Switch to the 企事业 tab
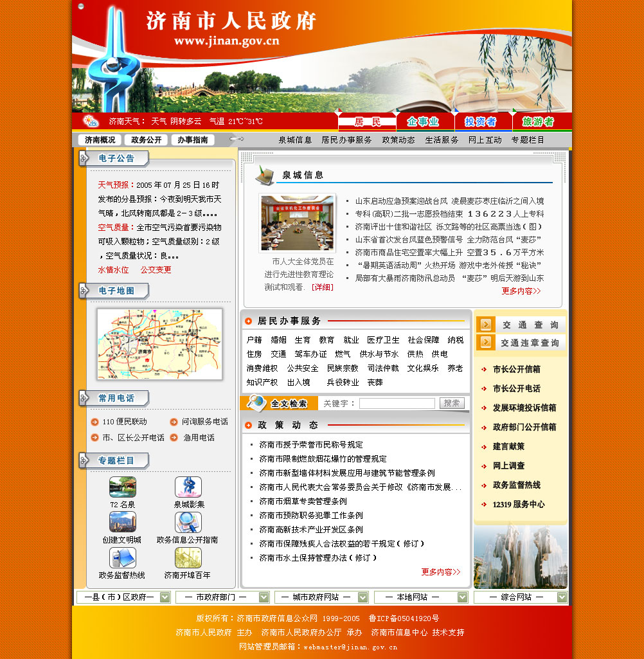 (x=423, y=122)
